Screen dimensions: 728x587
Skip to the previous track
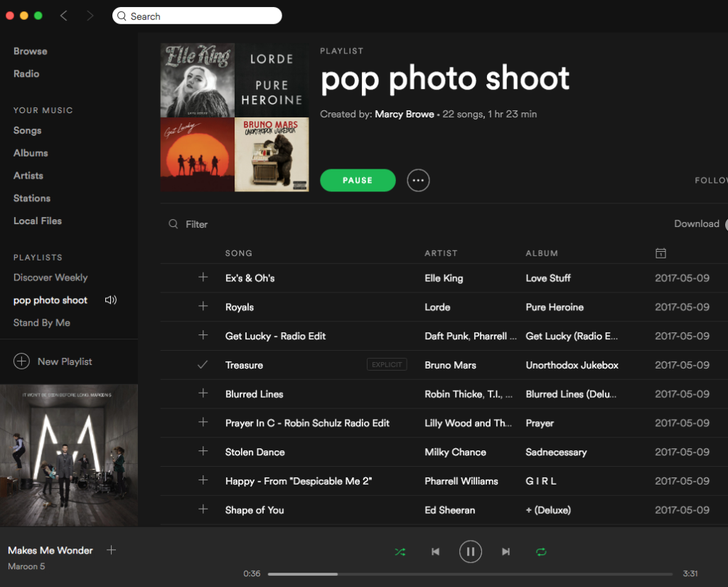tap(436, 551)
